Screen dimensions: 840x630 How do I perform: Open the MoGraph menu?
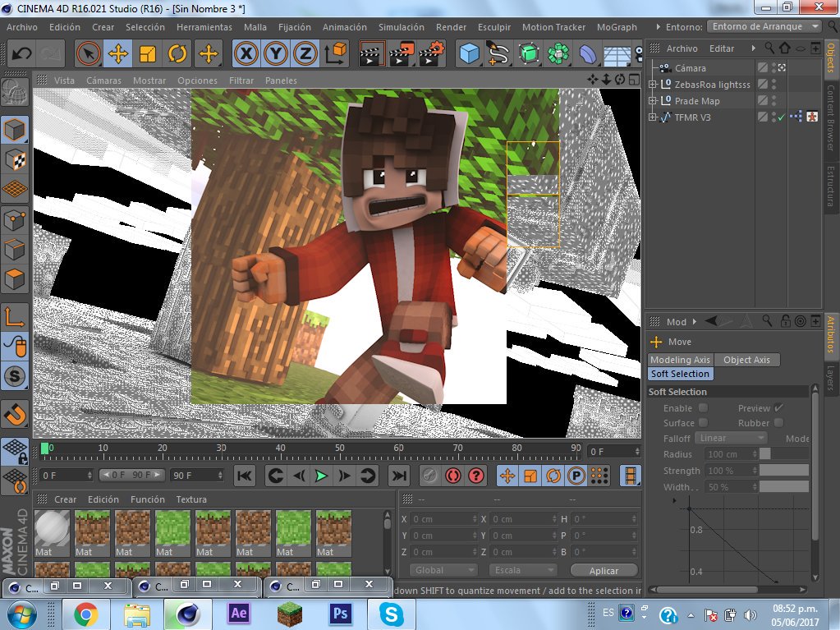pos(617,27)
